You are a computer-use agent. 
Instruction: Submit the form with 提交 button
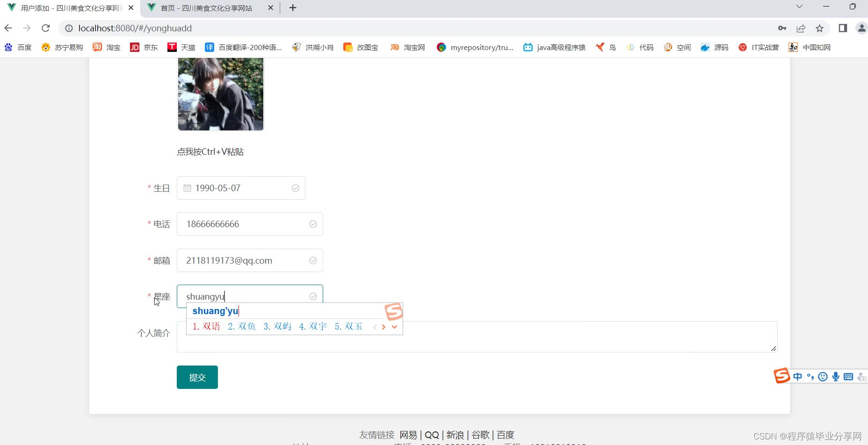click(197, 377)
